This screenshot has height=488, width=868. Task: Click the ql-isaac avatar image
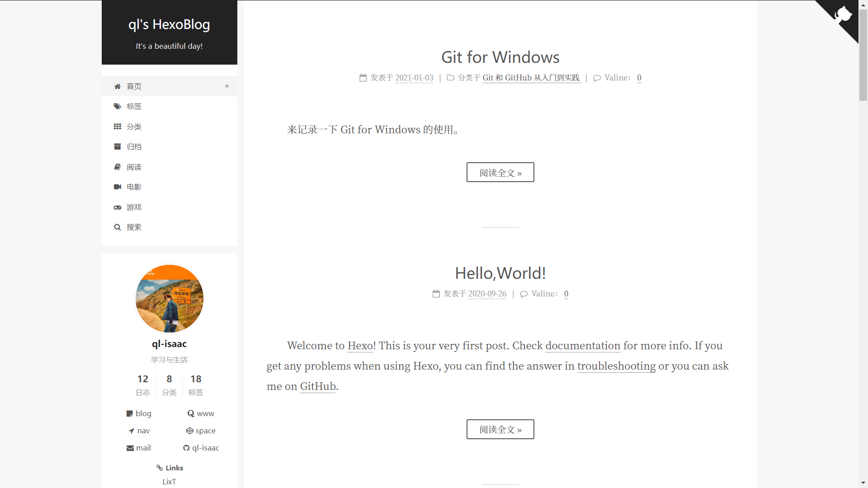170,298
